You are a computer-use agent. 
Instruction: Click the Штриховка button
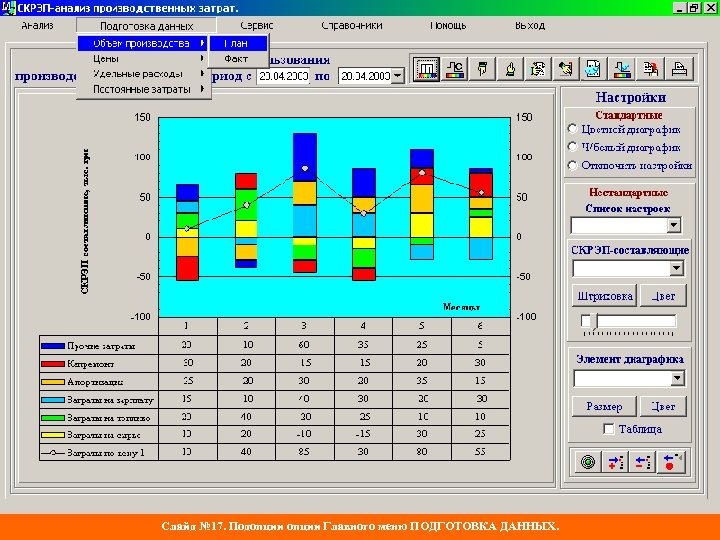[x=605, y=296]
